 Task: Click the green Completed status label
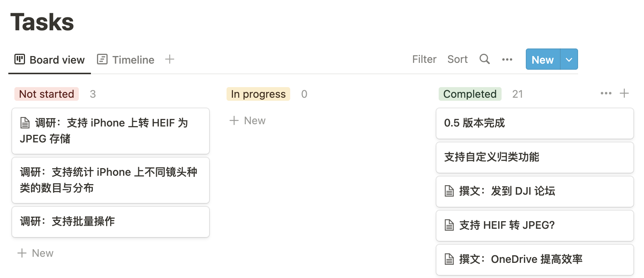point(470,94)
